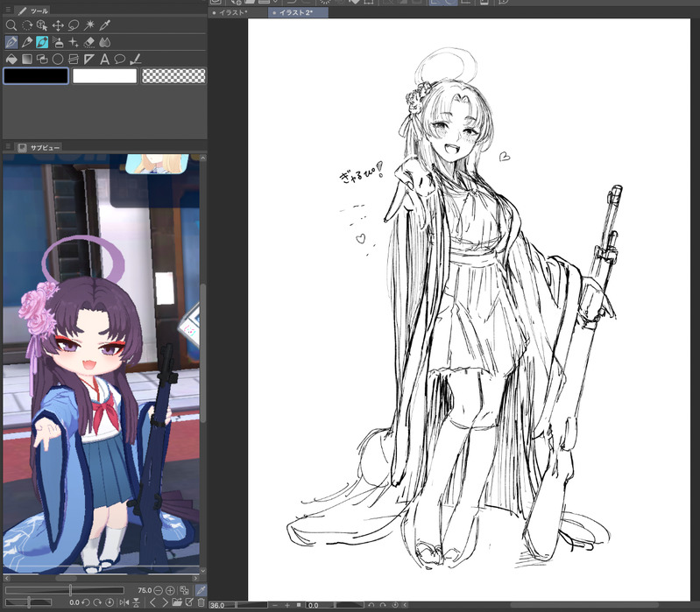The height and width of the screenshot is (612, 700).
Task: Select the Ruler triangle tool
Action: pyautogui.click(x=89, y=59)
